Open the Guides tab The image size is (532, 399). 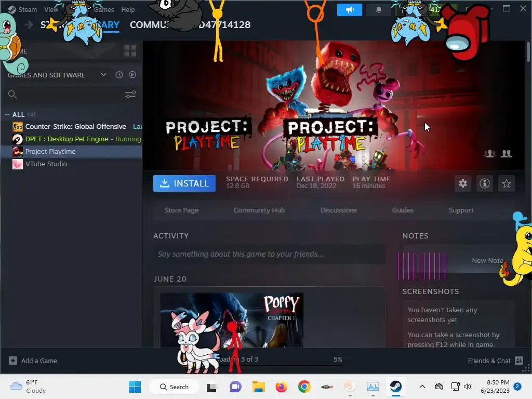(x=403, y=210)
